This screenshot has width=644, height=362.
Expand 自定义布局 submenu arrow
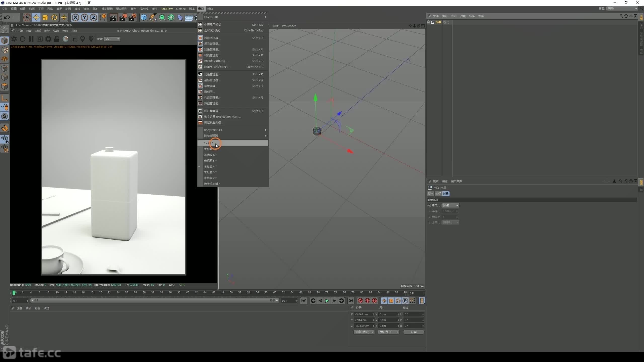coord(266,17)
